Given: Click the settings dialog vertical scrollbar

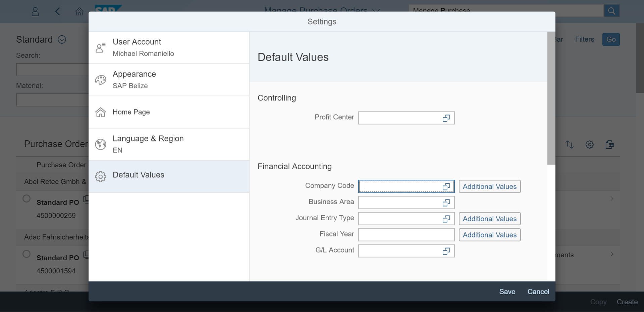Looking at the screenshot, I should tap(551, 98).
